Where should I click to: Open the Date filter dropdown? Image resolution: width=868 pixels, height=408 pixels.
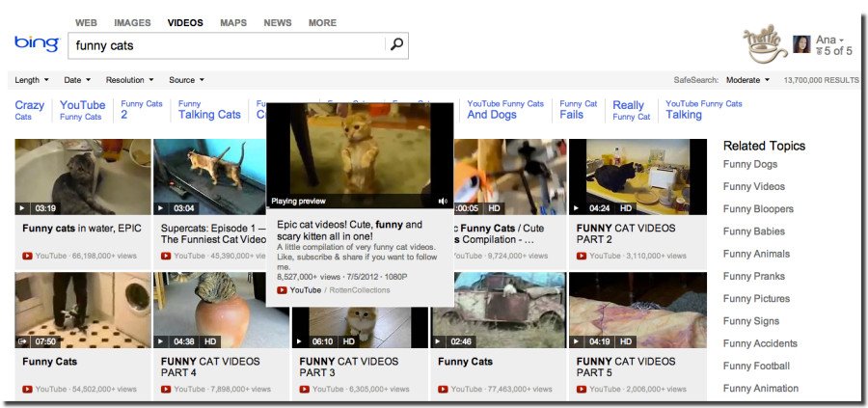pos(77,80)
